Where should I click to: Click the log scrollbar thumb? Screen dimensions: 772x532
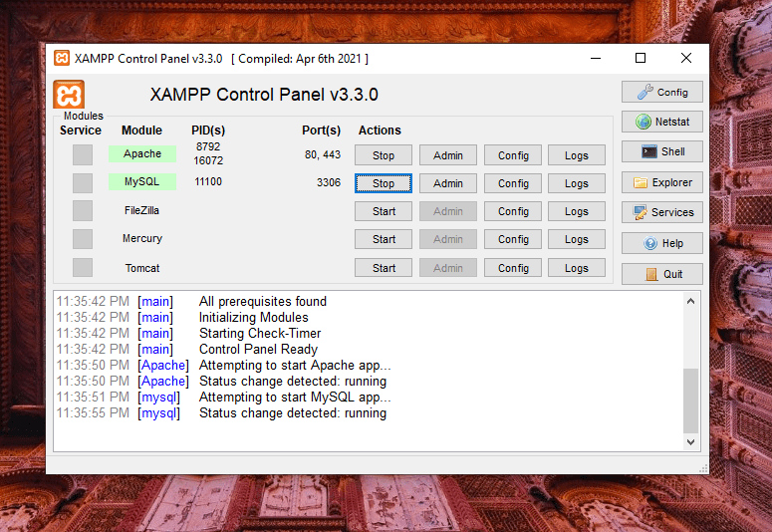pyautogui.click(x=690, y=399)
